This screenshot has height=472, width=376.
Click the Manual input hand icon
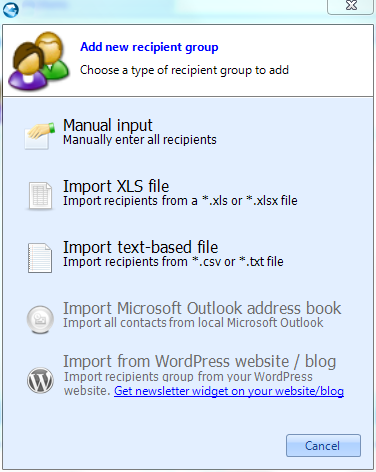click(x=40, y=135)
